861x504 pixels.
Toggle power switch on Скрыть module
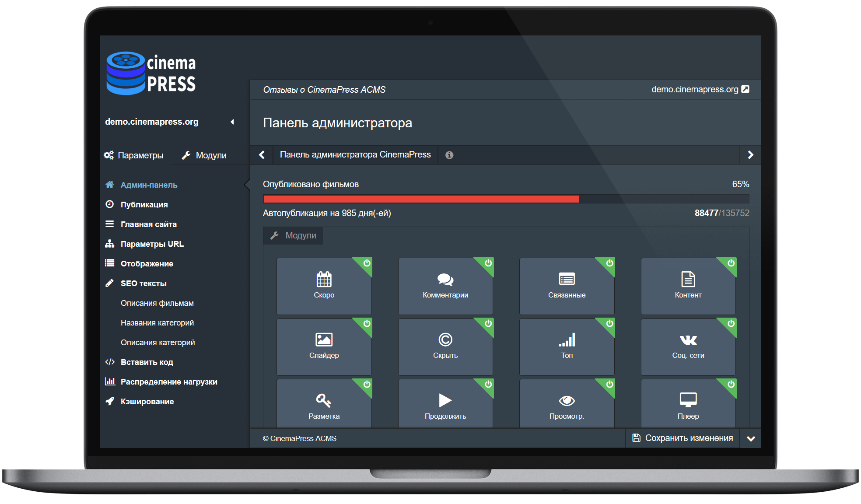[488, 323]
